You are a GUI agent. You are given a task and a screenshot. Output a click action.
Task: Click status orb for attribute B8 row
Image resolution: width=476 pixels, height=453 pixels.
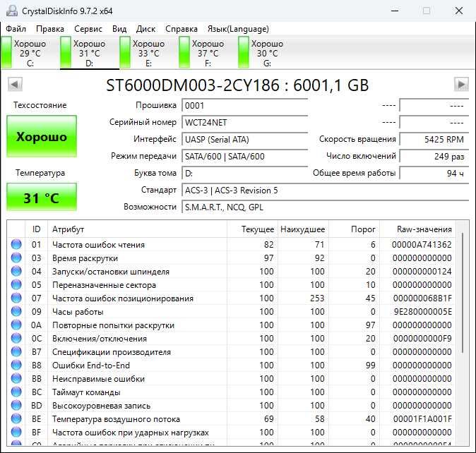pyautogui.click(x=16, y=365)
